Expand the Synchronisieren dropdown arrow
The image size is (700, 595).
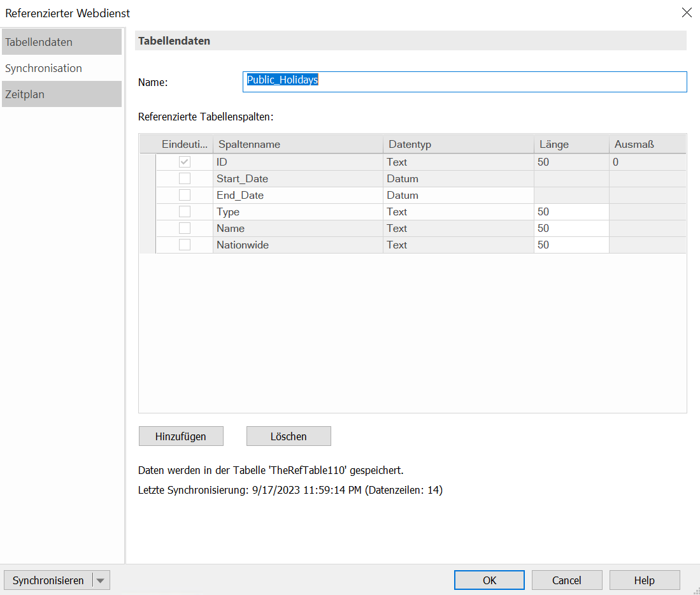coord(101,580)
